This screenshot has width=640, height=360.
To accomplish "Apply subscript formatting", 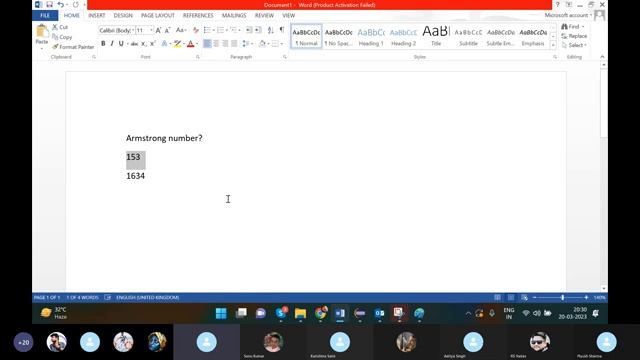I will tap(143, 44).
